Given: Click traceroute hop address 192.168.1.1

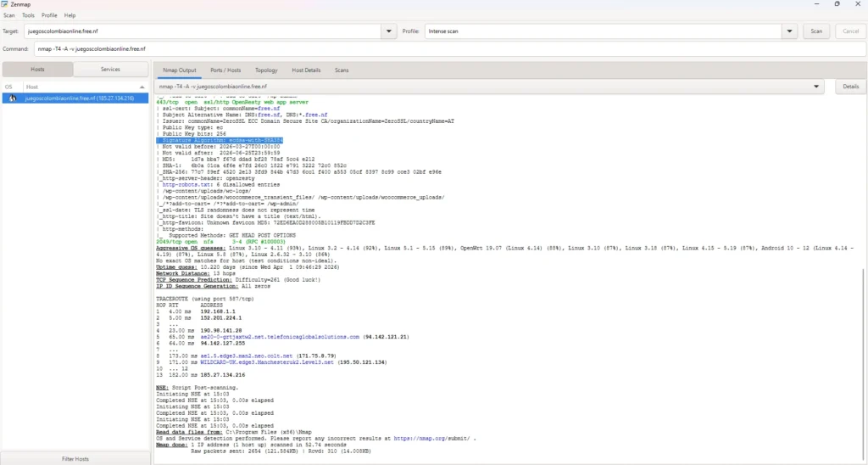Looking at the screenshot, I should point(218,311).
